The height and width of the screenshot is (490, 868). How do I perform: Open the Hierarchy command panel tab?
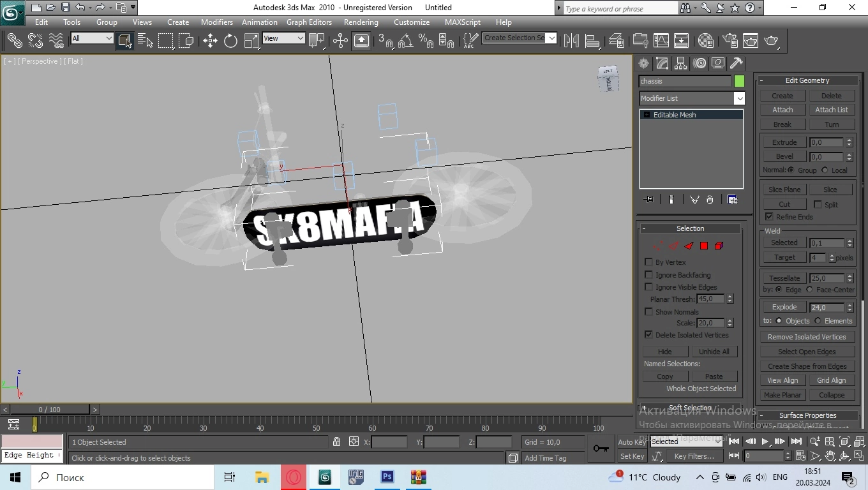click(x=681, y=63)
